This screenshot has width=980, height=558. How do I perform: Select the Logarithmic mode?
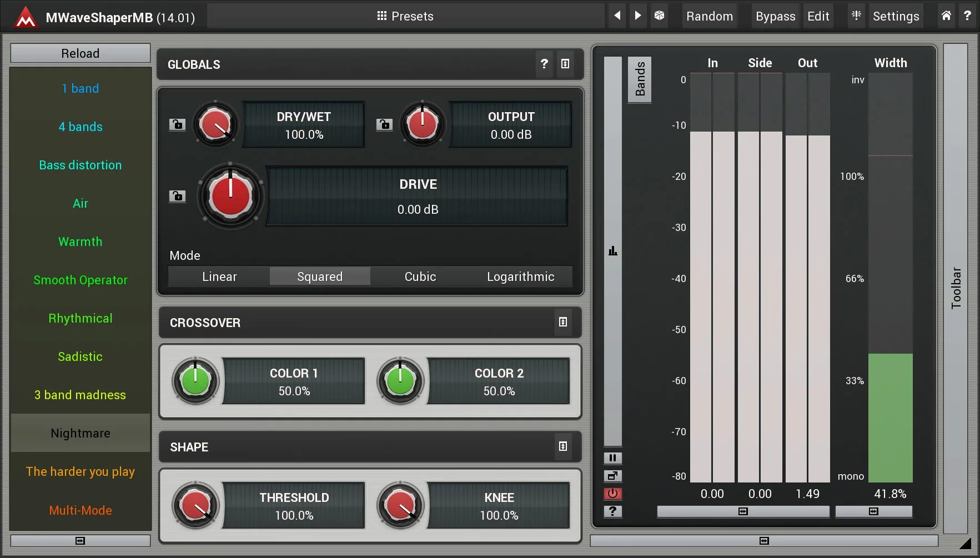[x=521, y=277]
